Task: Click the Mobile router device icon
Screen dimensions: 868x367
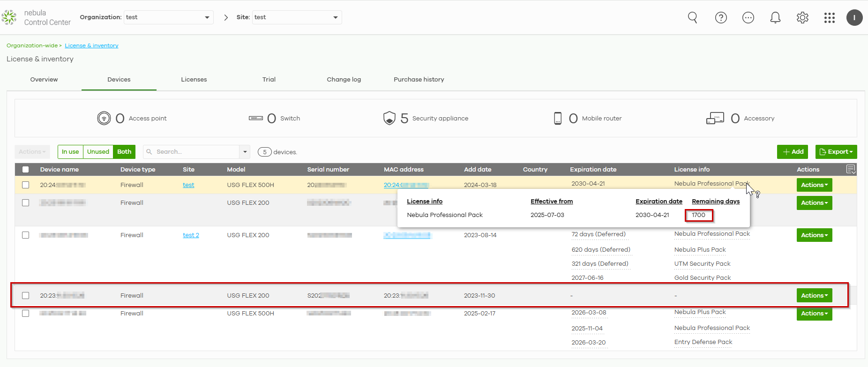Action: (x=558, y=118)
